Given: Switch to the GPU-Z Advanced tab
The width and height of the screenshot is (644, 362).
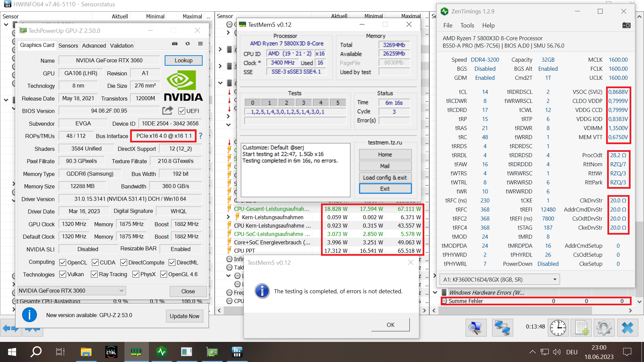Looking at the screenshot, I should (x=94, y=46).
